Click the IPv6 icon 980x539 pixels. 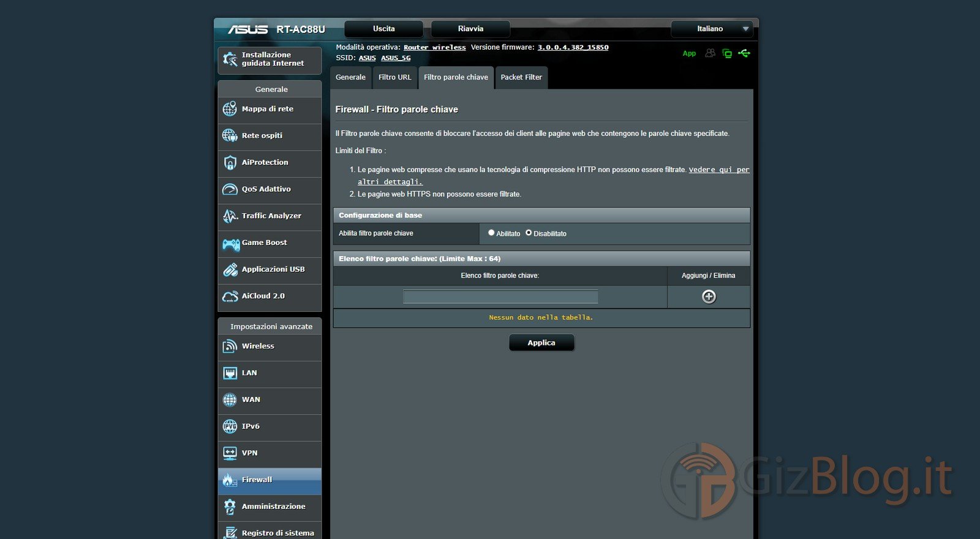pos(230,426)
